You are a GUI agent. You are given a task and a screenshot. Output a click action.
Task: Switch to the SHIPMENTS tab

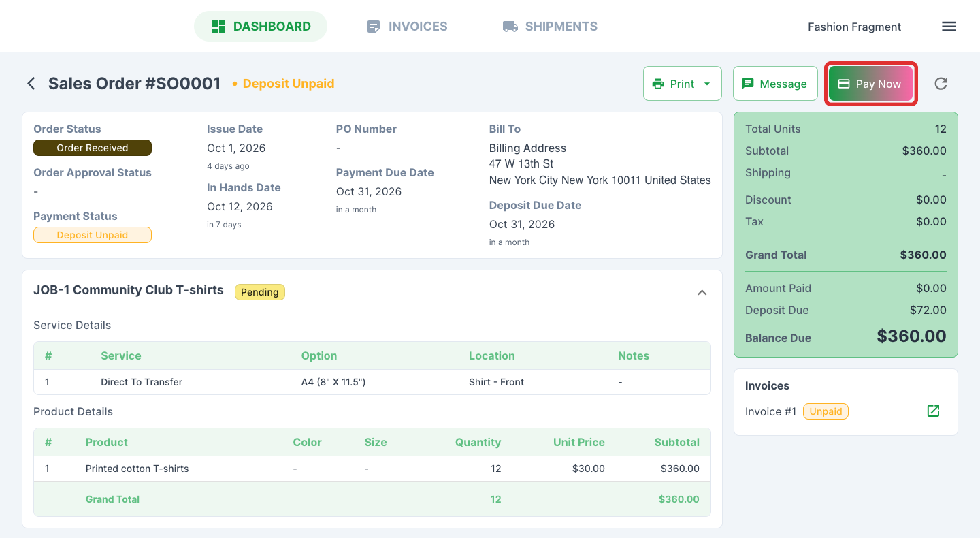pyautogui.click(x=550, y=27)
